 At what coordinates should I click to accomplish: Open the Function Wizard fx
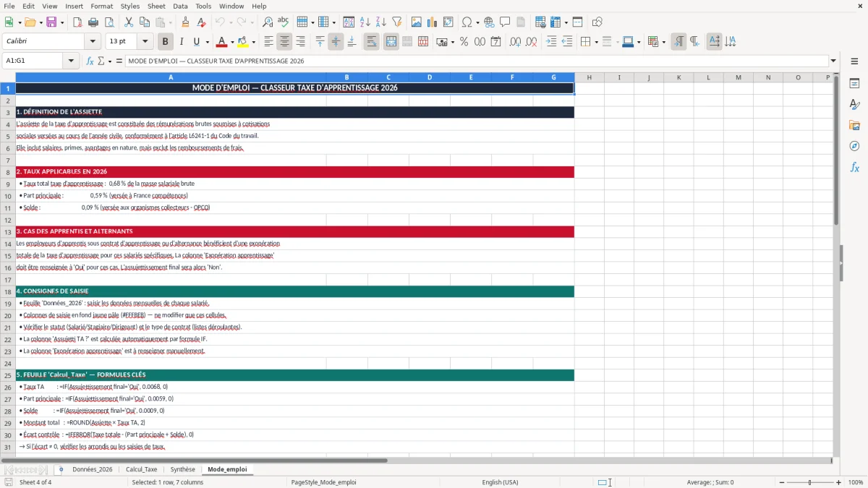90,61
